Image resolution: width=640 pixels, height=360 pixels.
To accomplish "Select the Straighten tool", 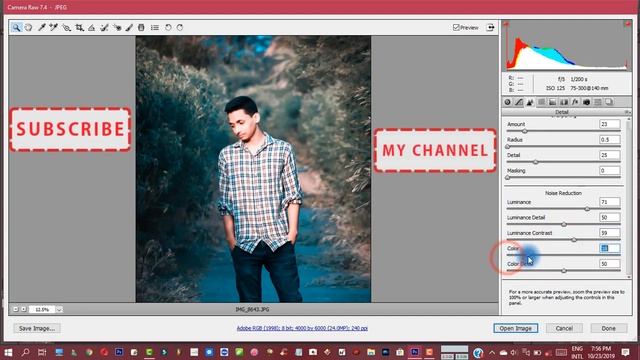I will 91,27.
